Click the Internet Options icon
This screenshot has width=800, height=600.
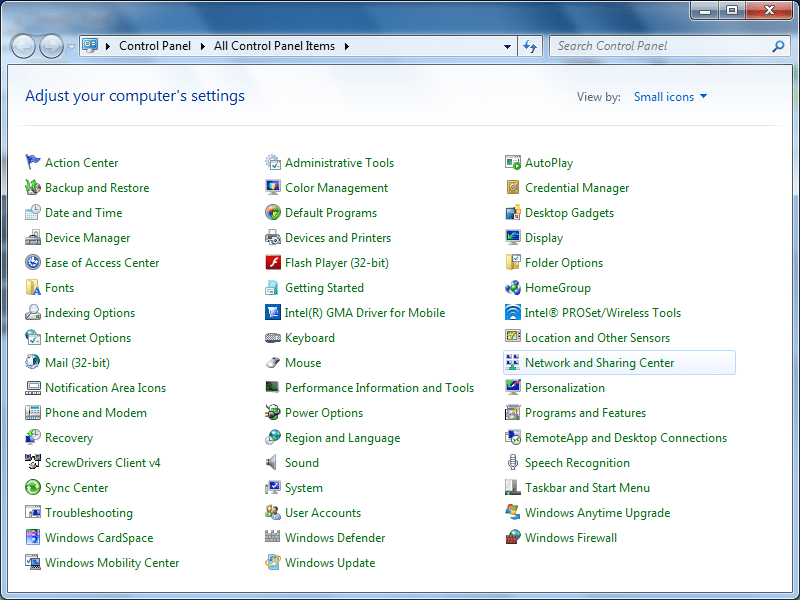33,337
